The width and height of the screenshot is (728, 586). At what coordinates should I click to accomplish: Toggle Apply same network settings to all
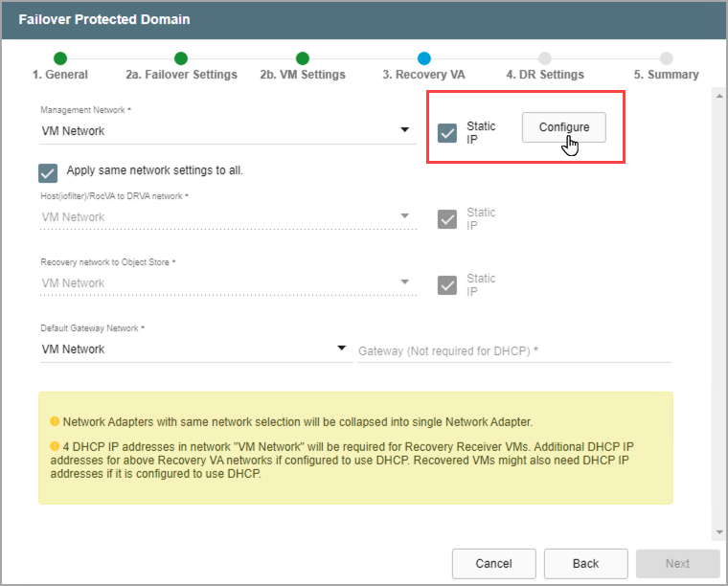pos(48,172)
